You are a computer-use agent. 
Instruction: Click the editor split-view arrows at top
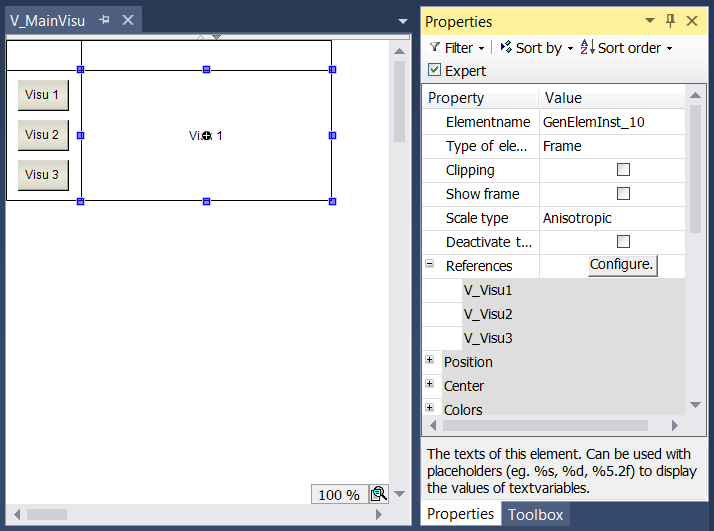point(208,37)
